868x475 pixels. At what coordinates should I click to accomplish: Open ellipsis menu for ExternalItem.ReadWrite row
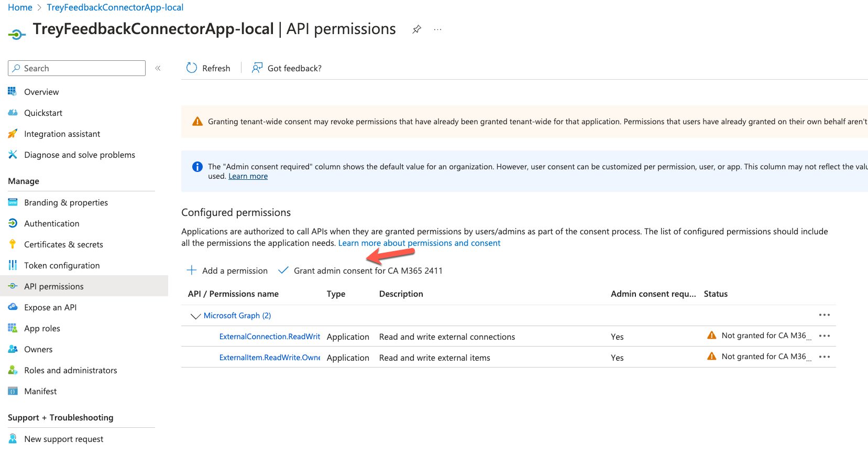(825, 357)
